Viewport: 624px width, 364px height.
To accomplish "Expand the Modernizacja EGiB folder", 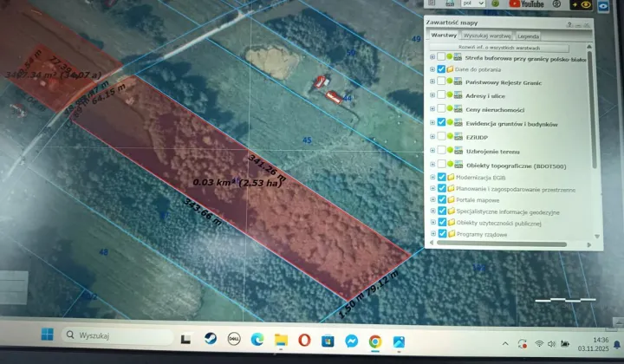I will pos(433,177).
